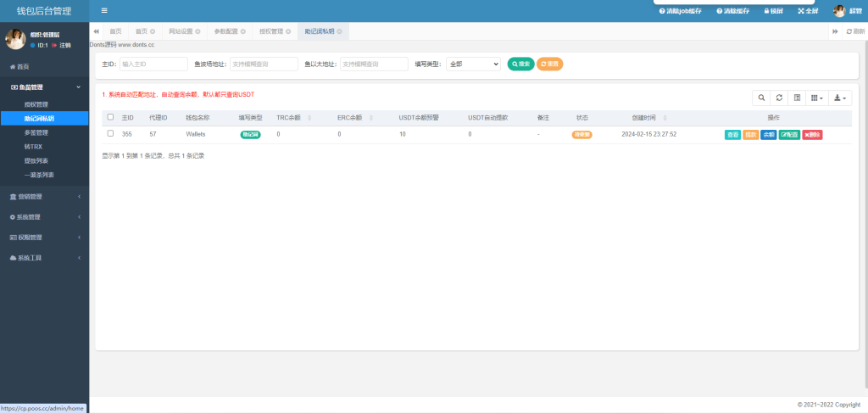Toggle the hamburger sidebar menu icon
This screenshot has width=868, height=414.
point(104,10)
